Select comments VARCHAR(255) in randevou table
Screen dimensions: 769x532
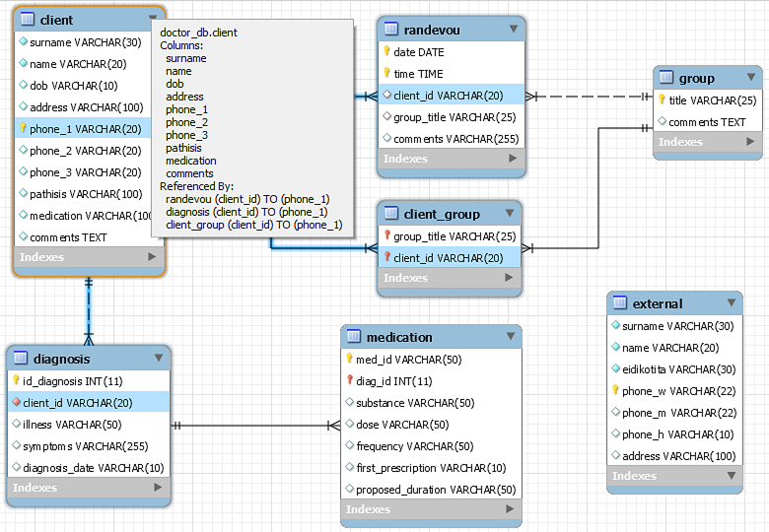(452, 139)
